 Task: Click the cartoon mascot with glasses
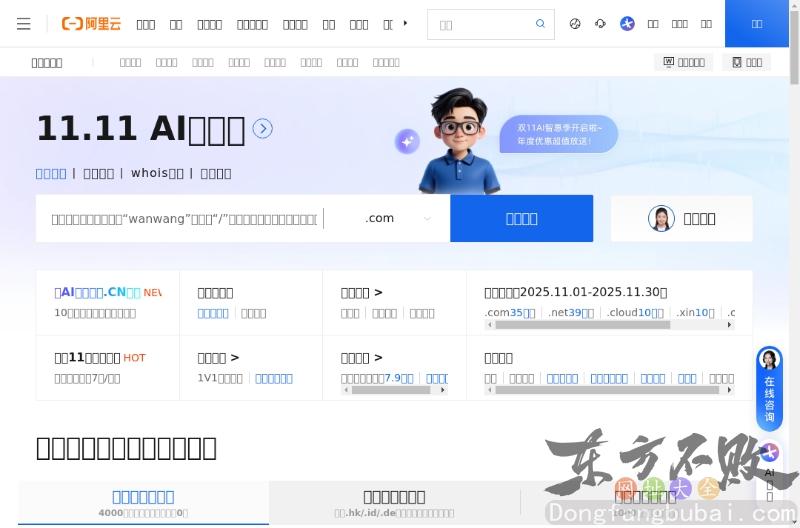click(459, 141)
